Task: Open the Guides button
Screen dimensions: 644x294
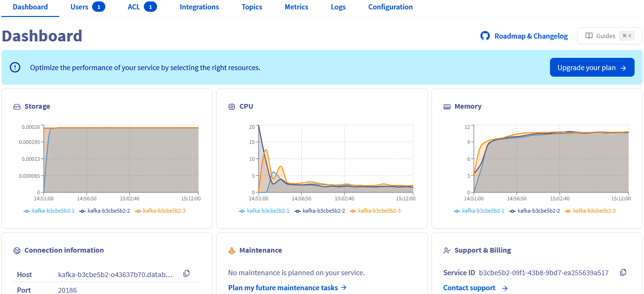Action: [609, 36]
